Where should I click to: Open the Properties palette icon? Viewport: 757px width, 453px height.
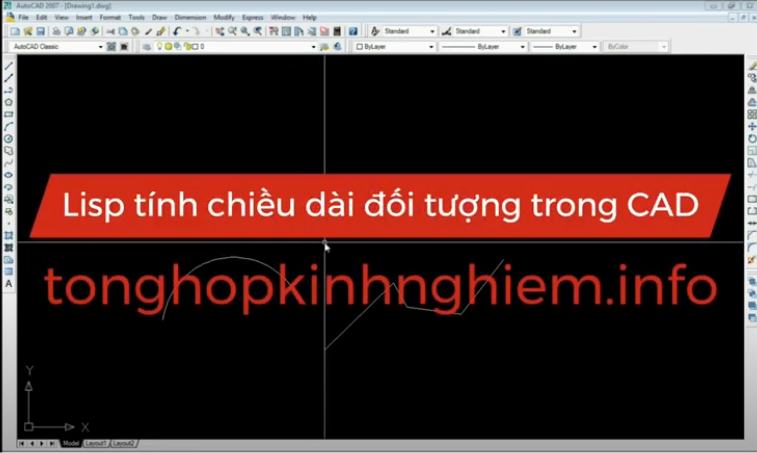(x=274, y=31)
